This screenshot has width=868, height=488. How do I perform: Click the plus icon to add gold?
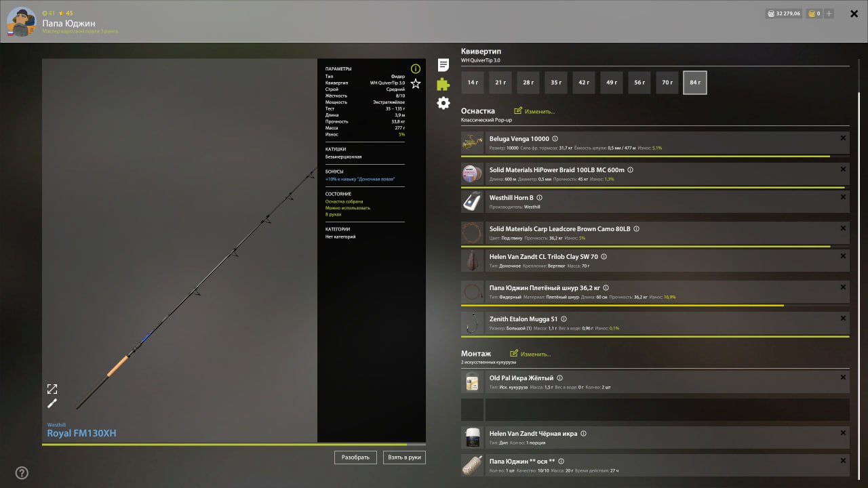tap(829, 14)
